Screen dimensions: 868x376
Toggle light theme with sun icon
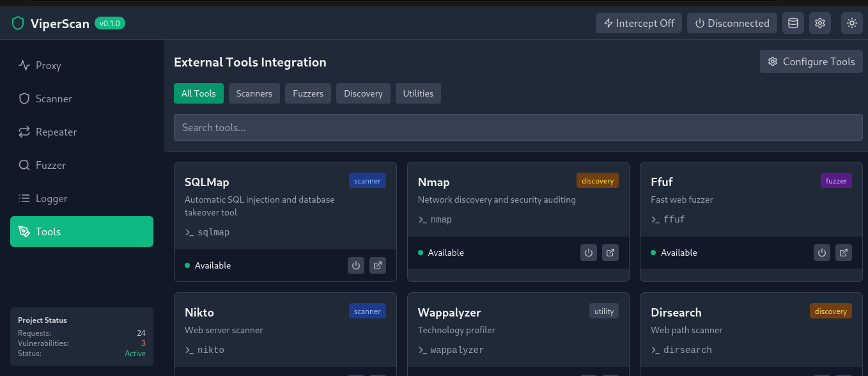tap(851, 23)
